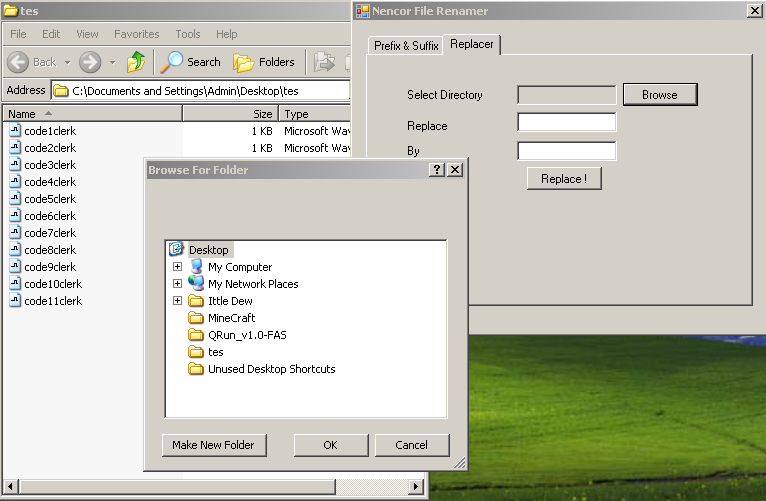Cancel the Browse For Folder dialog
Screen dimensions: 766x501
coord(412,445)
